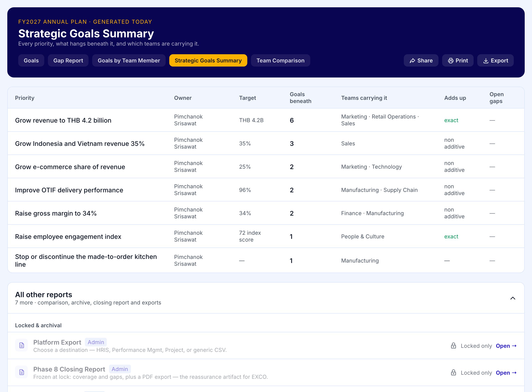Image resolution: width=532 pixels, height=392 pixels.
Task: Click the 'Locked & archival' section heading
Action: click(x=38, y=325)
